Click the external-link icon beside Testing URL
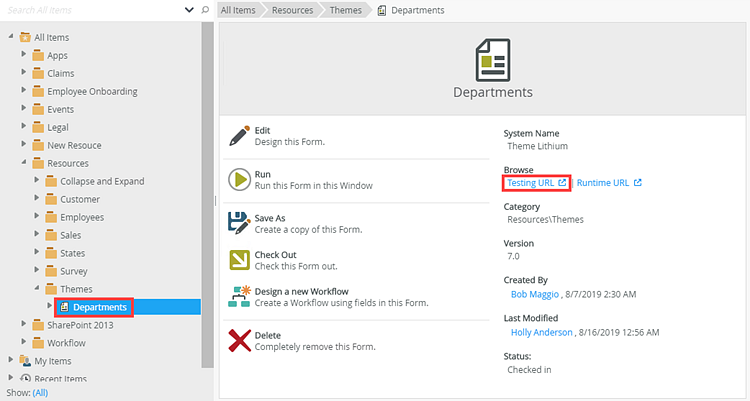This screenshot has width=750, height=401. [562, 183]
